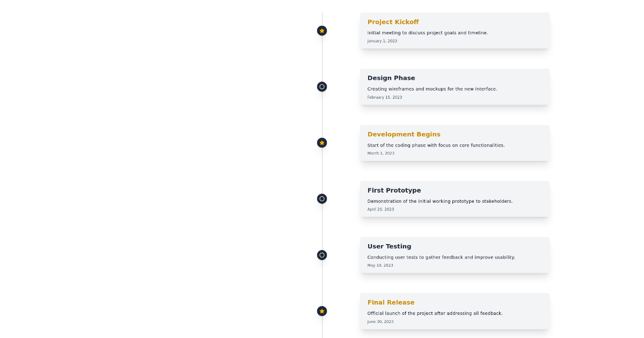Image resolution: width=644 pixels, height=338 pixels.
Task: Click the circle marker beside User Testing
Action: tap(321, 255)
